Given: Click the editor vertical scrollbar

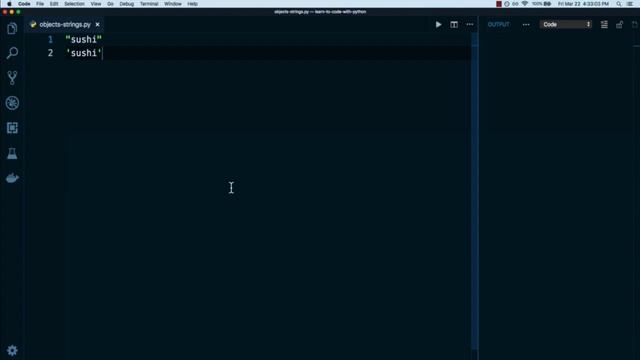Looking at the screenshot, I should point(475,192).
